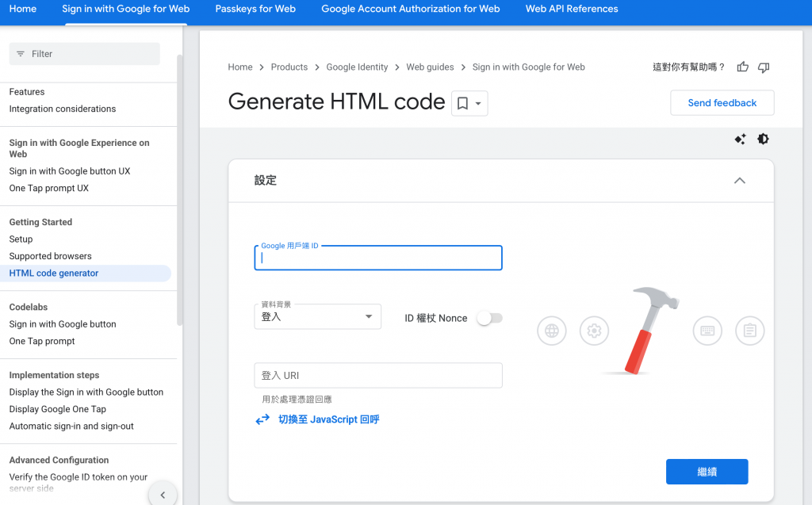Viewport: 812px width, 505px height.
Task: Click the bookmark icon beside Generate HTML code
Action: point(462,103)
